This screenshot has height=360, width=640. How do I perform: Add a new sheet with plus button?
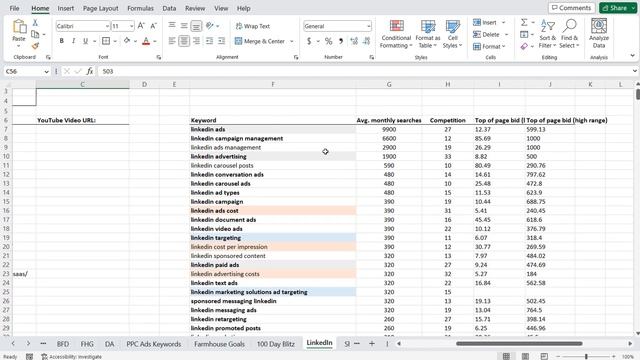371,344
